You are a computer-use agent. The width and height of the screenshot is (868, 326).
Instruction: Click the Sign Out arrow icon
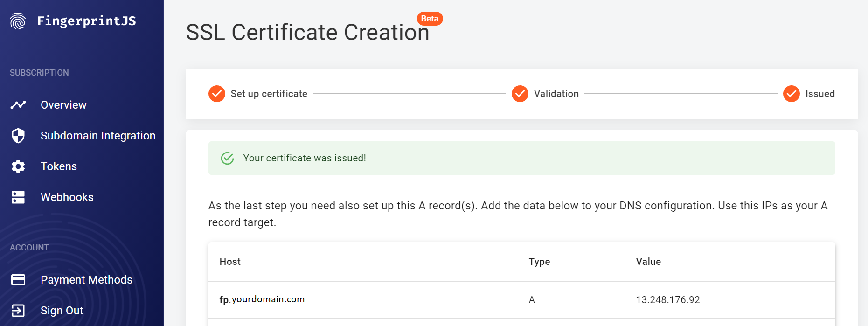18,311
